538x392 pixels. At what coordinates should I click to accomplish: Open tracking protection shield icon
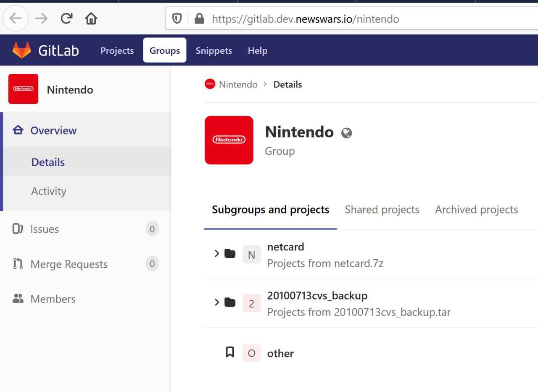(x=177, y=18)
